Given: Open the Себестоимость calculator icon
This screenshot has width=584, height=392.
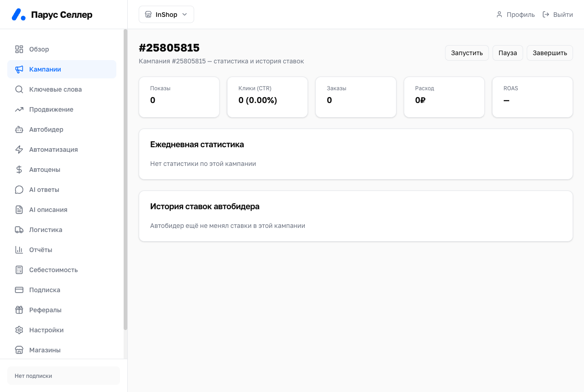Looking at the screenshot, I should 19,270.
